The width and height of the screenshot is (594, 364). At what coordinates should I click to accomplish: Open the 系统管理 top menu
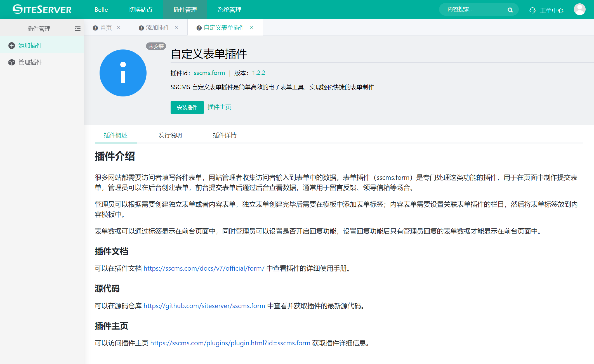pos(229,10)
